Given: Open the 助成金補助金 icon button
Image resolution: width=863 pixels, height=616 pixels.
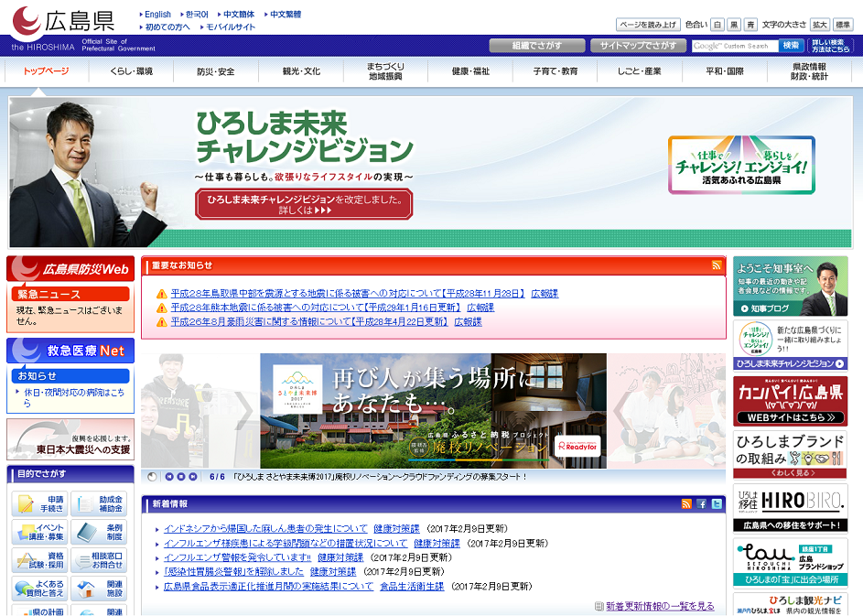Looking at the screenshot, I should point(99,503).
